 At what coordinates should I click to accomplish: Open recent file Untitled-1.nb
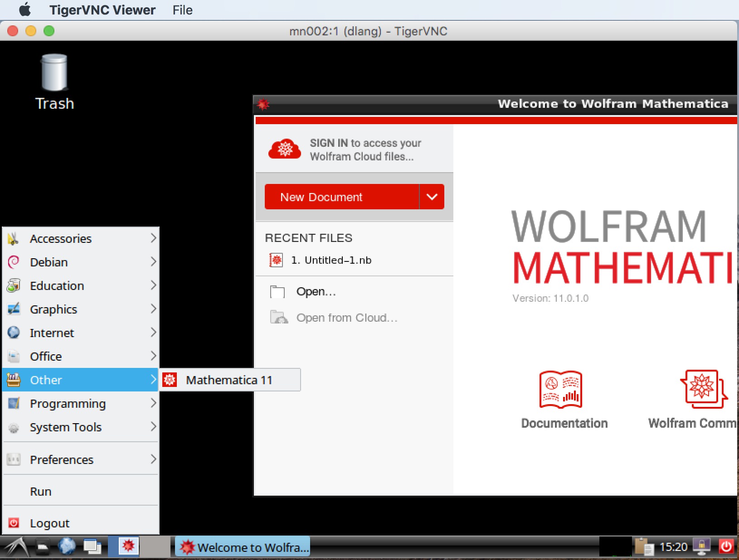[x=331, y=260]
